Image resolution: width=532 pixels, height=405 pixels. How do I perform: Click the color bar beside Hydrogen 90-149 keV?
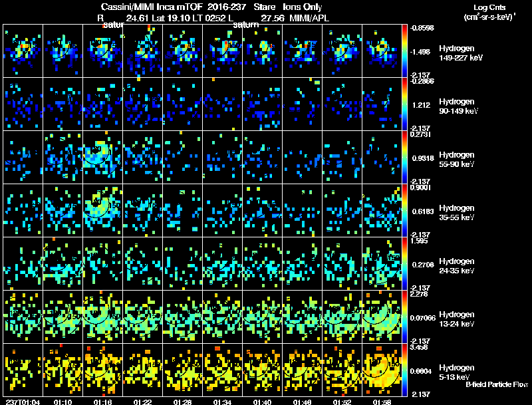[x=404, y=104]
